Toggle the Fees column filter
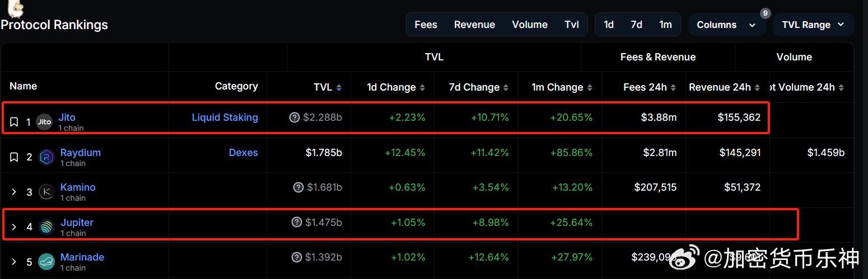The width and height of the screenshot is (868, 279). coord(426,25)
